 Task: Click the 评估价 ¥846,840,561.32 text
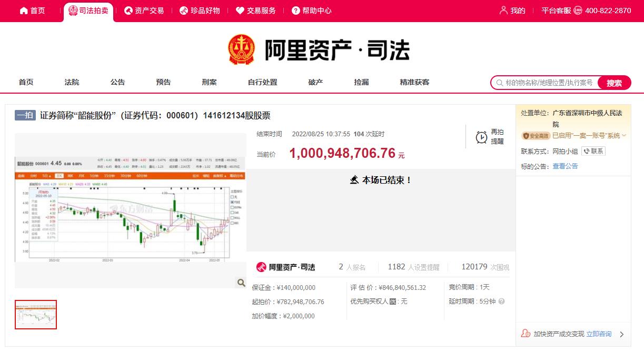pyautogui.click(x=388, y=287)
